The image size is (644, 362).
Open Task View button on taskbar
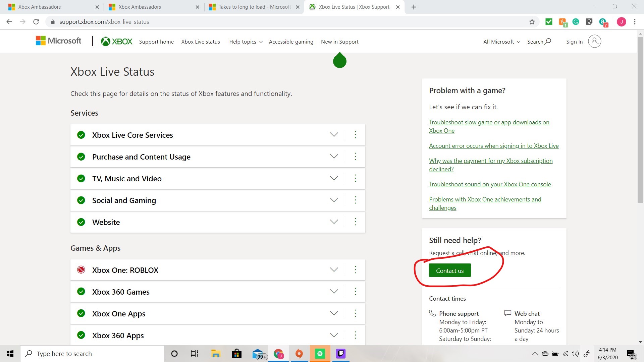195,354
